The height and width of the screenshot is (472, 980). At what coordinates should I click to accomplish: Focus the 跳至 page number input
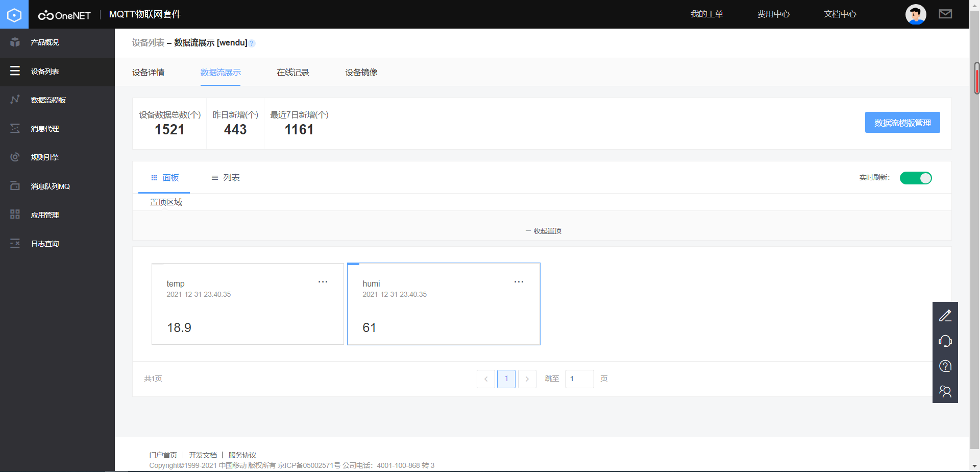580,379
